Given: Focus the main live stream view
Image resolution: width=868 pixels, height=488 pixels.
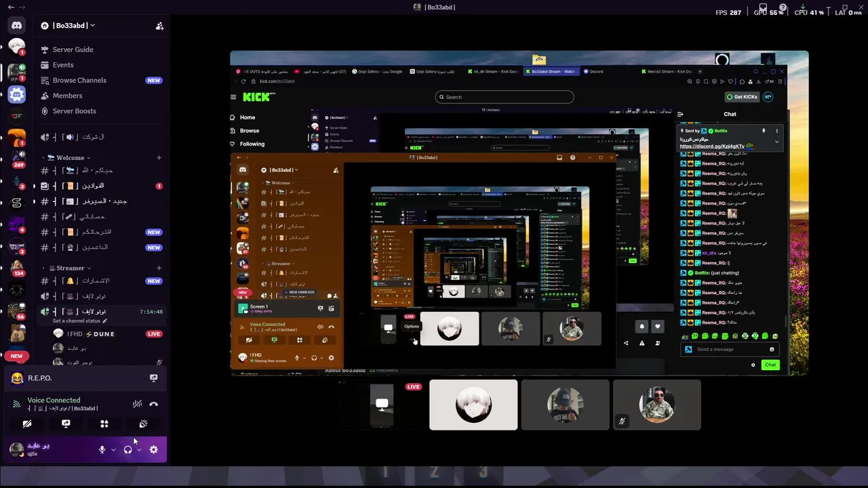Looking at the screenshot, I should click(x=519, y=213).
